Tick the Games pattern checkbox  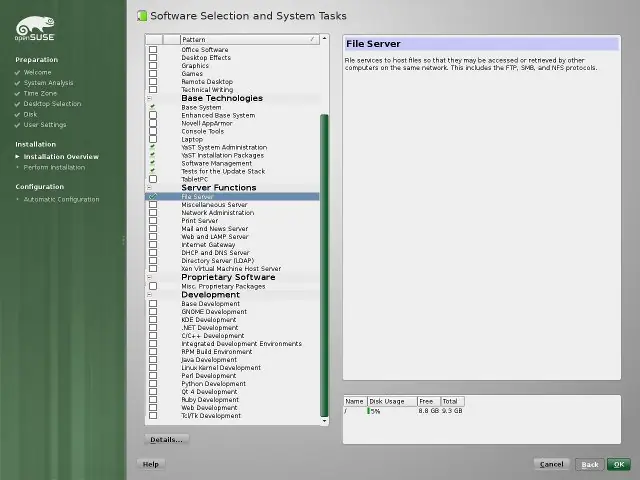coord(153,73)
